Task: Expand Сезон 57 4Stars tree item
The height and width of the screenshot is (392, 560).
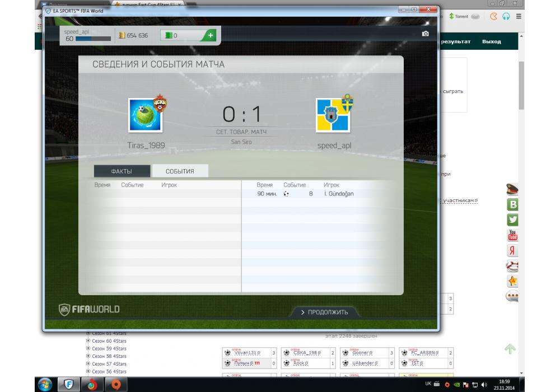Action: [x=88, y=363]
